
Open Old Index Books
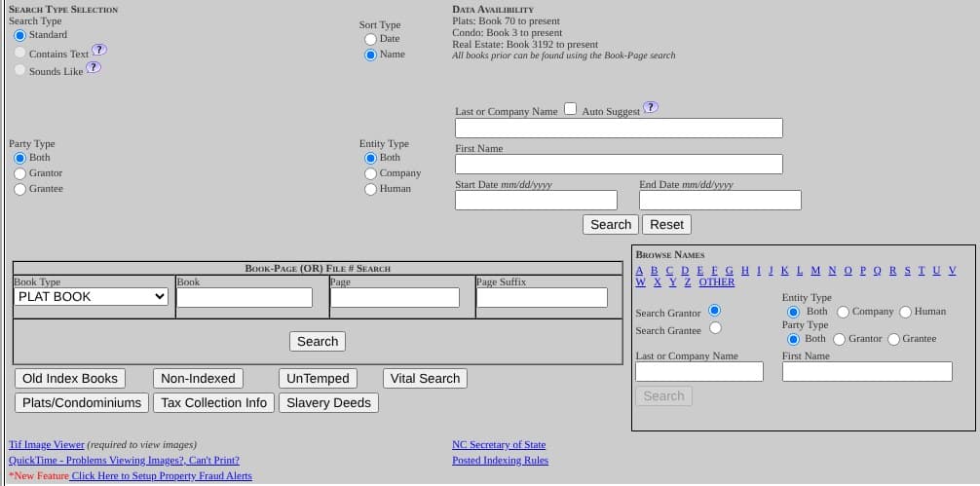click(x=70, y=379)
